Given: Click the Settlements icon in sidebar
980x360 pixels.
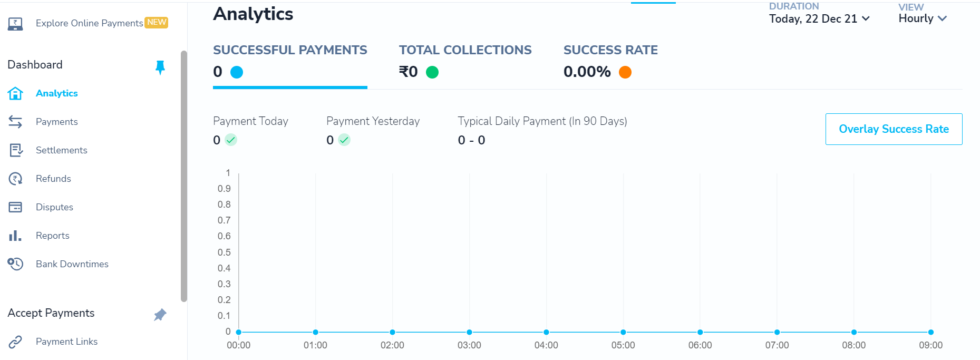Looking at the screenshot, I should click(x=16, y=150).
